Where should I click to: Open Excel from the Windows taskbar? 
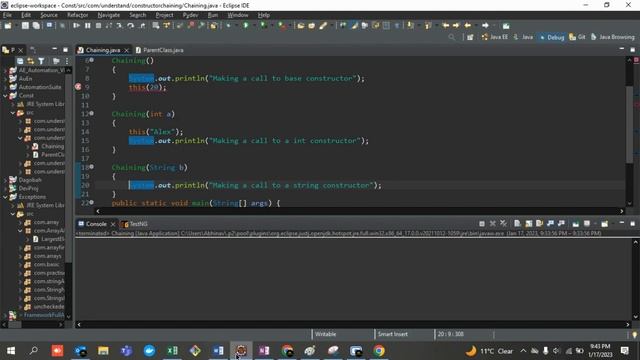172,351
